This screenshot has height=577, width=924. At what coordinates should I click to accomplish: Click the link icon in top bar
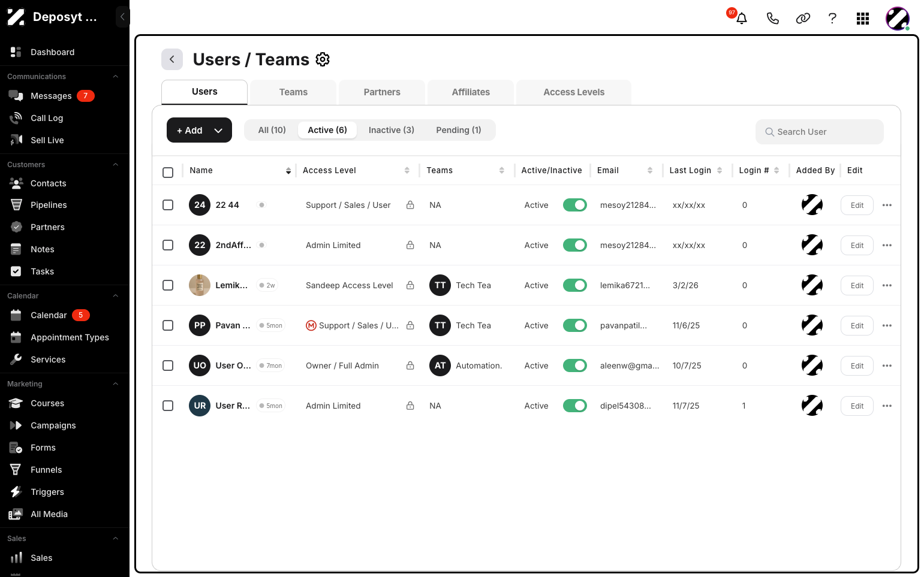803,19
